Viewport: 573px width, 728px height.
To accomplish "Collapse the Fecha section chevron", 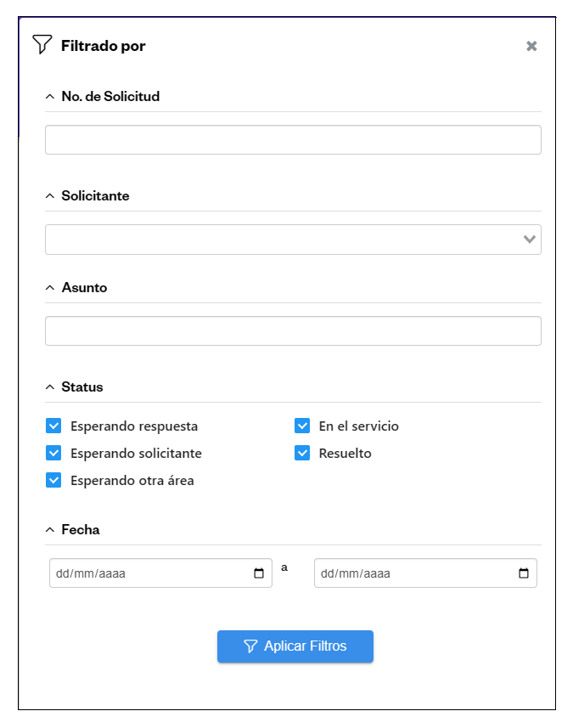I will 50,530.
